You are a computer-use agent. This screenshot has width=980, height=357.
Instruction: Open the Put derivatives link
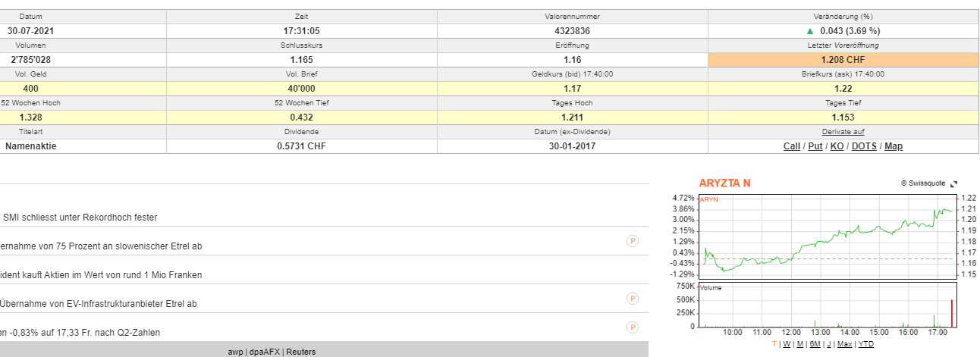[x=815, y=146]
